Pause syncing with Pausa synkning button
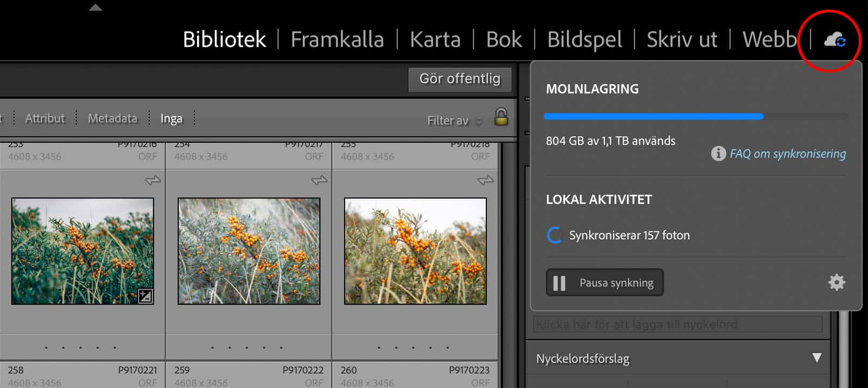The width and height of the screenshot is (868, 388). (604, 283)
